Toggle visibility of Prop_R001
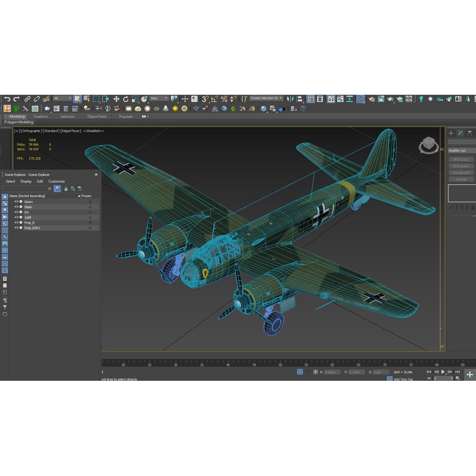 pyautogui.click(x=16, y=228)
